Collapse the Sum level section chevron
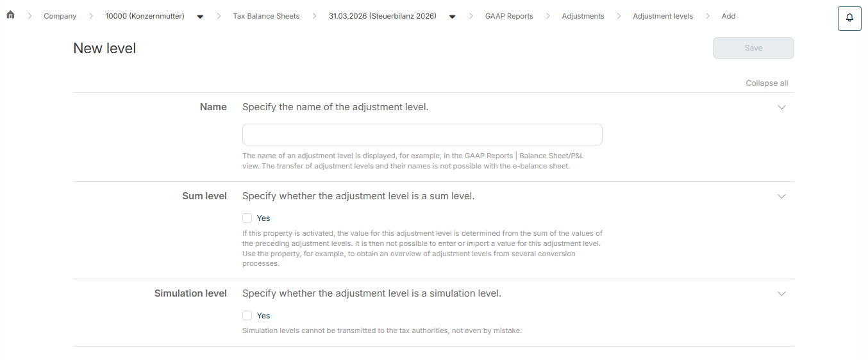 781,196
